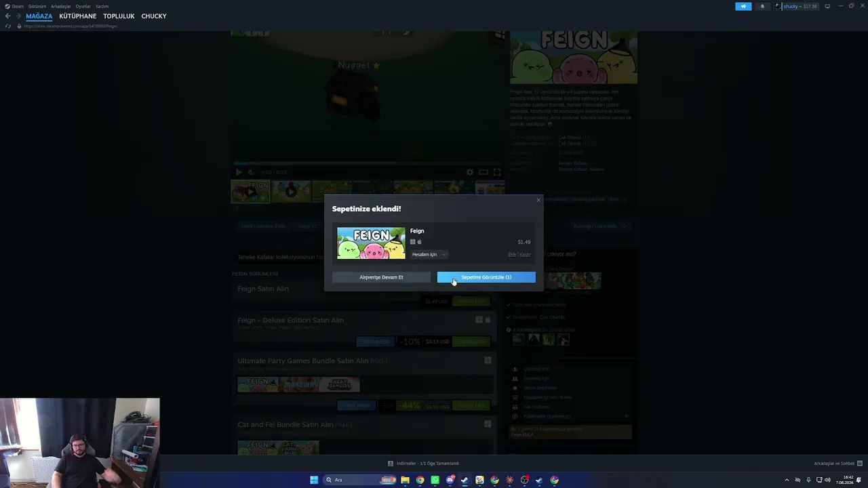Open the notifications bell

(762, 6)
